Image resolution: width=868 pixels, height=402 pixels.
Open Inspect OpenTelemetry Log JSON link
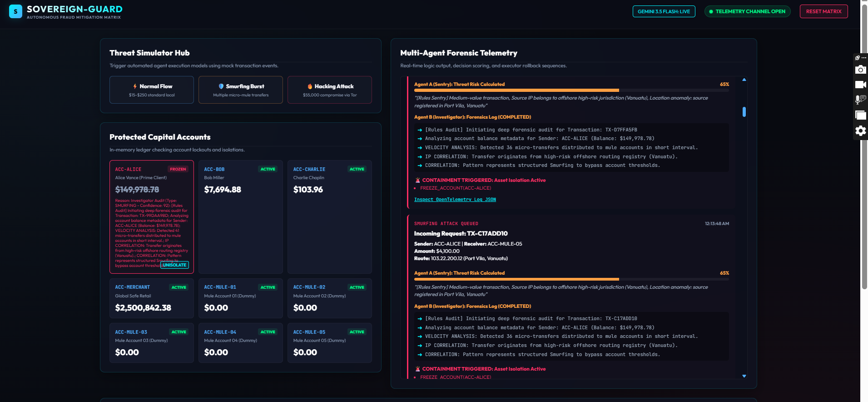(x=455, y=200)
